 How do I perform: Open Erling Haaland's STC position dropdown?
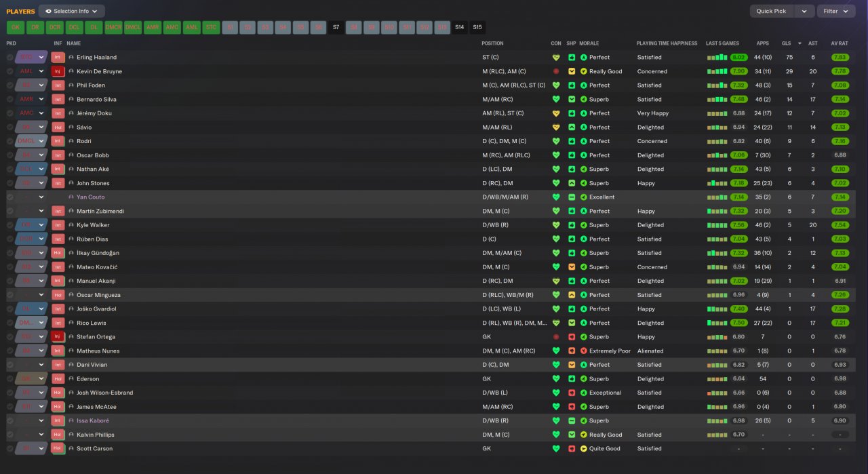point(31,58)
